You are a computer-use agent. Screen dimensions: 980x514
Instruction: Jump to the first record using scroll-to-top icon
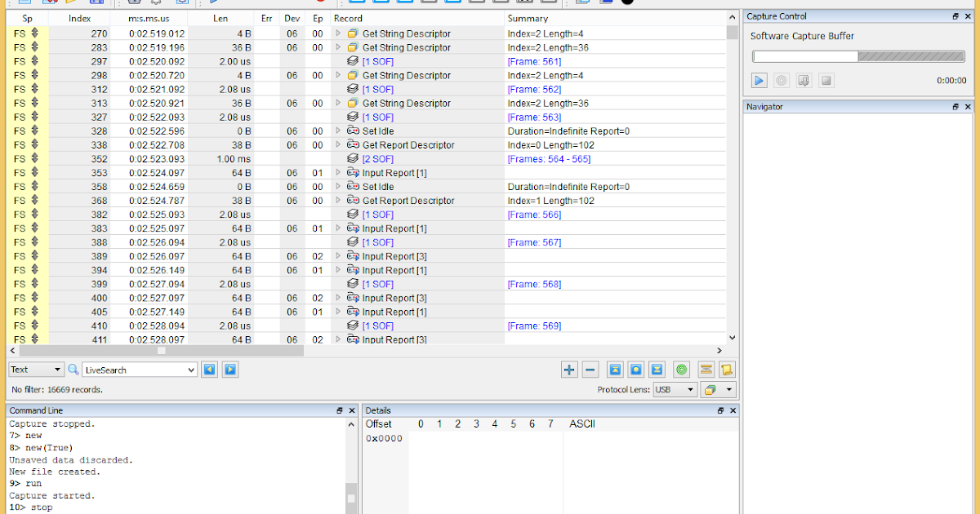tap(615, 370)
